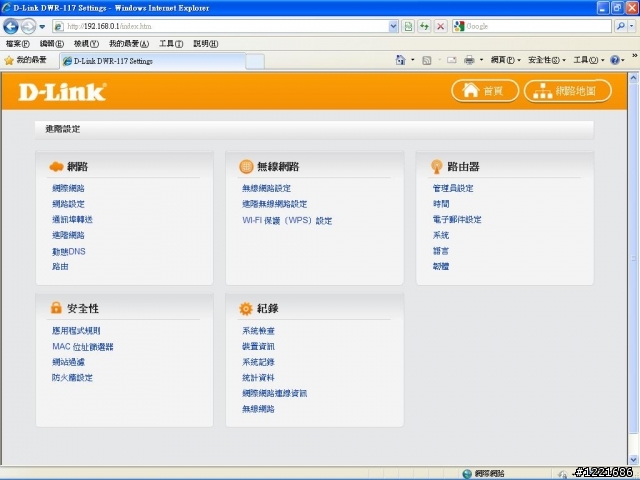
Task: Click the browser Back arrow button
Action: 11,27
